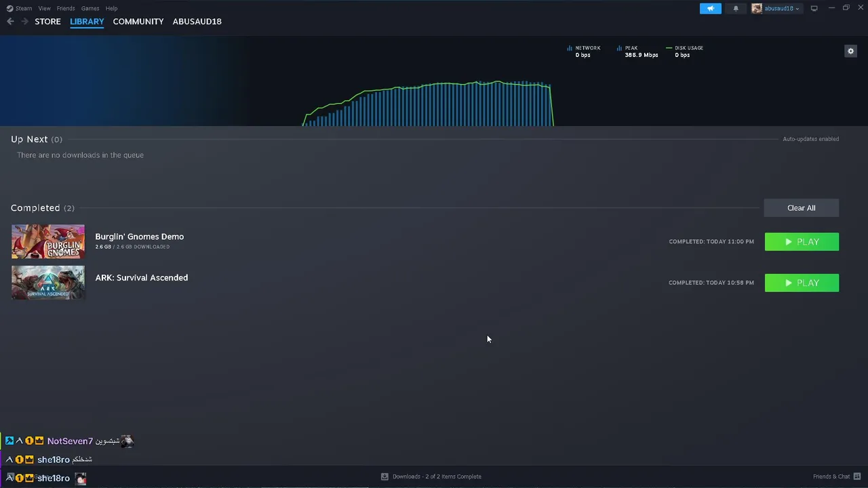Click the download throughput graph
868x488 pixels.
pos(429,103)
